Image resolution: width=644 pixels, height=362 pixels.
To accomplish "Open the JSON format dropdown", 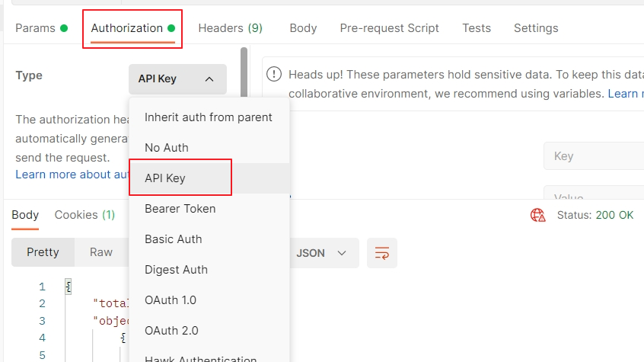I will click(x=323, y=253).
